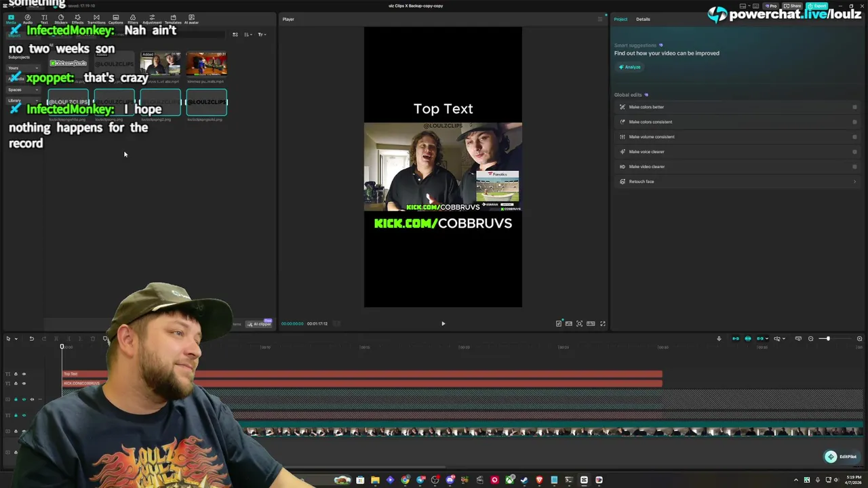
Task: Open Discord from the taskbar
Action: pyautogui.click(x=450, y=480)
